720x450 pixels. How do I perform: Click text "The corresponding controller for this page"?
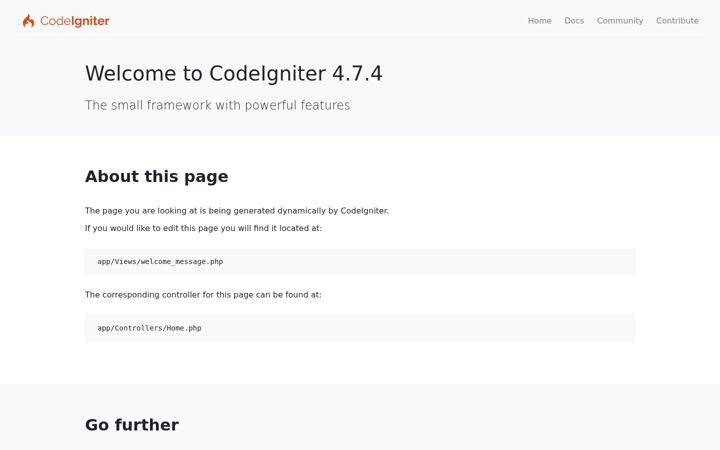pyautogui.click(x=169, y=295)
